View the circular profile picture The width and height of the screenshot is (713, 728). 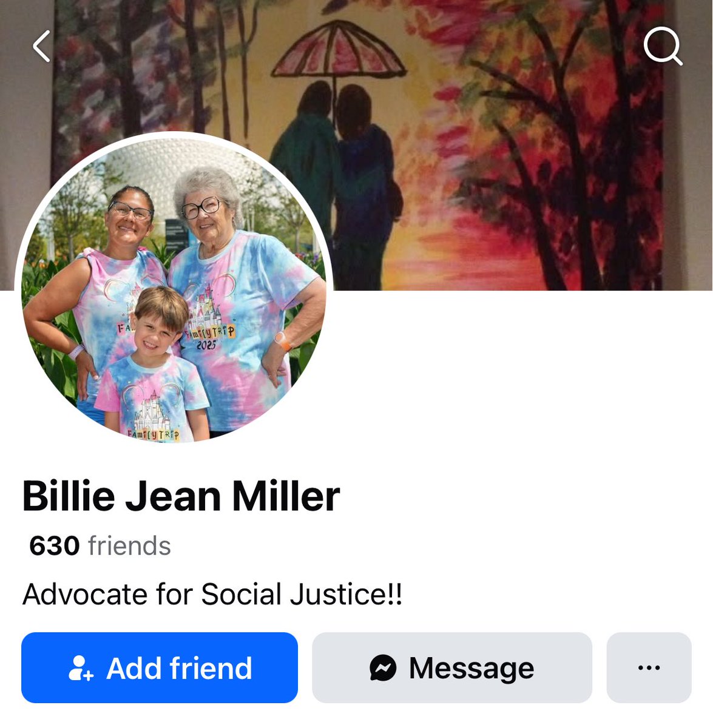click(174, 288)
